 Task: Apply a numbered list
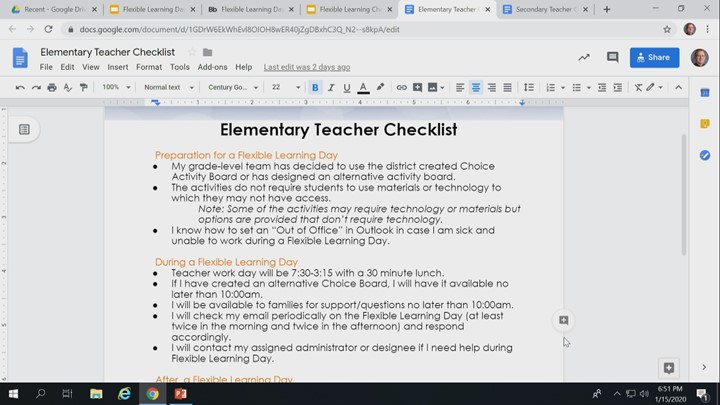(x=550, y=87)
